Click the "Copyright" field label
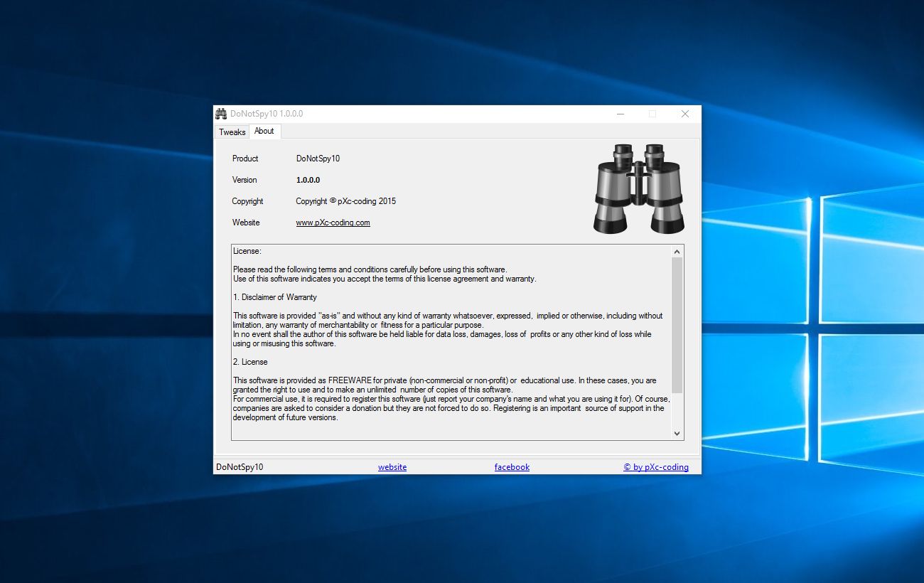 click(247, 201)
